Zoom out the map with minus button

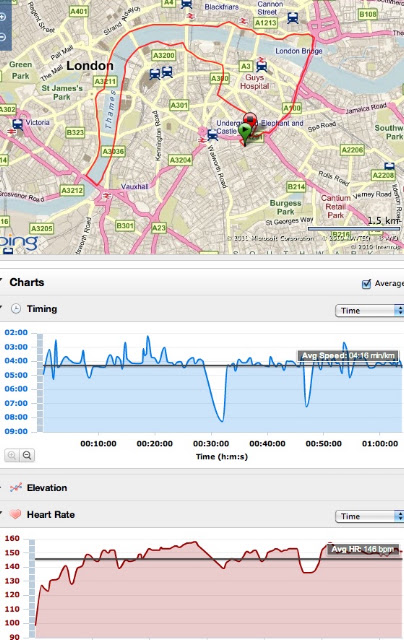(2, 37)
